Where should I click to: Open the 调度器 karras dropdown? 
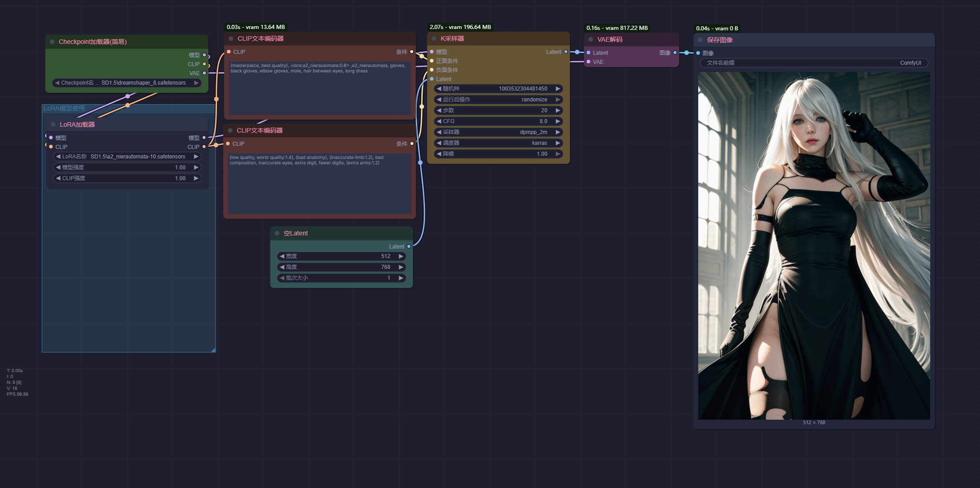498,143
